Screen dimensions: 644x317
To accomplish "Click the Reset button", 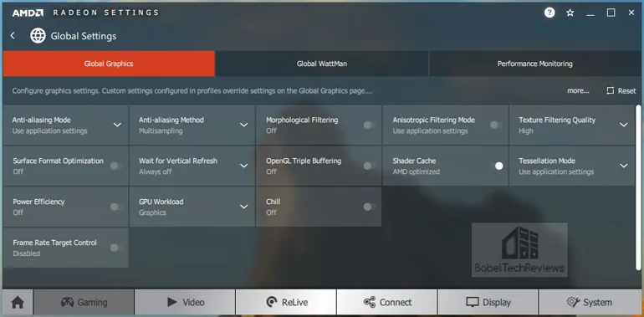I will click(621, 90).
